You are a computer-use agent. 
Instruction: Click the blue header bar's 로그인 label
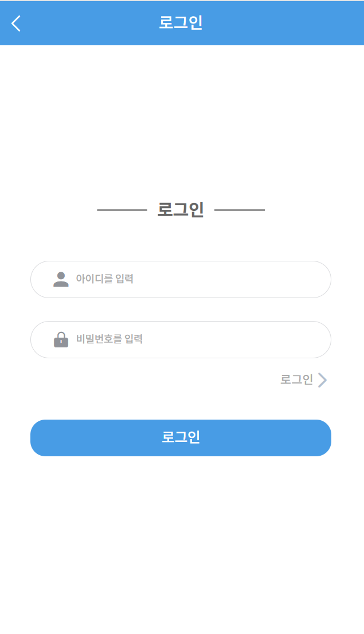181,23
